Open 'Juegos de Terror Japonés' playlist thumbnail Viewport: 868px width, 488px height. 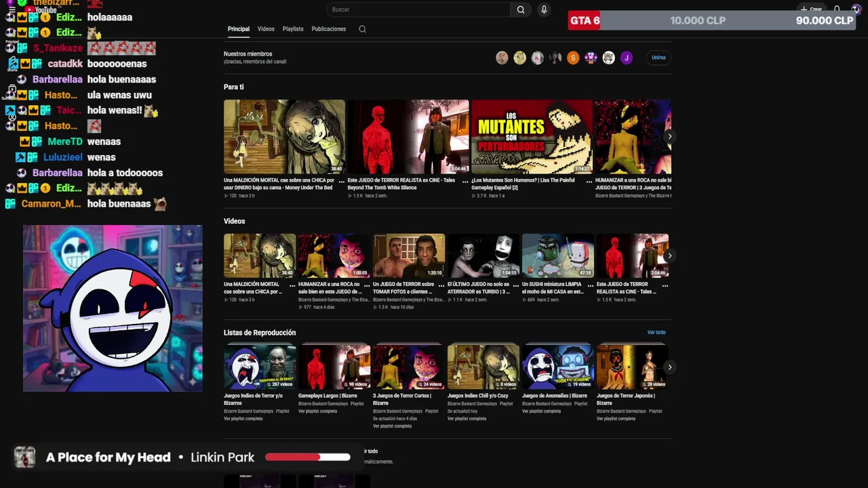tap(633, 367)
